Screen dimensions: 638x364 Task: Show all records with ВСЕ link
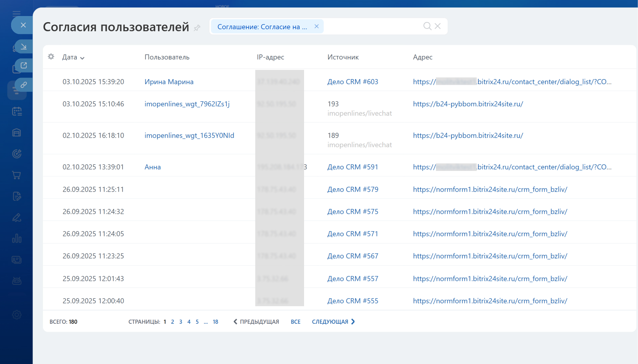click(x=295, y=322)
